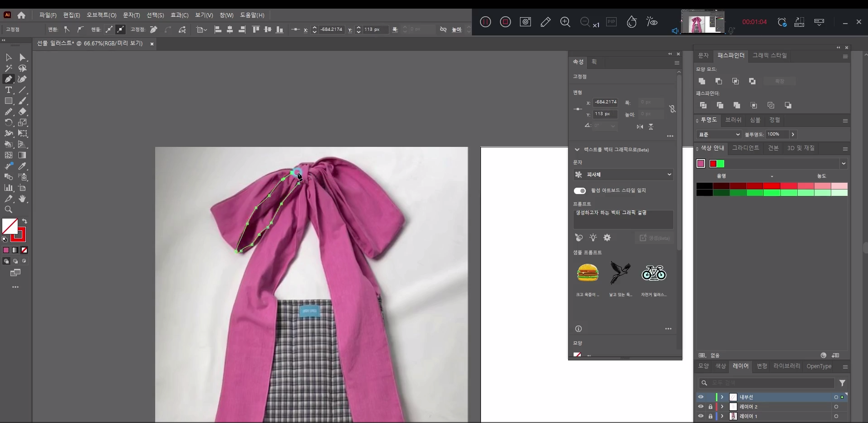Hide the 내부선 layer visibility
The width and height of the screenshot is (868, 423).
coord(701,397)
